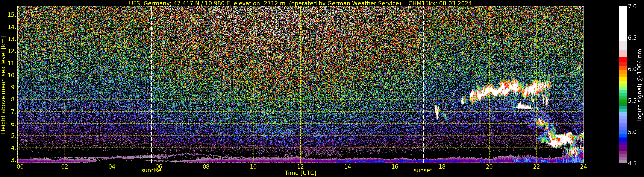
Task: Click the height axis tick '6.'
Action: point(13,124)
